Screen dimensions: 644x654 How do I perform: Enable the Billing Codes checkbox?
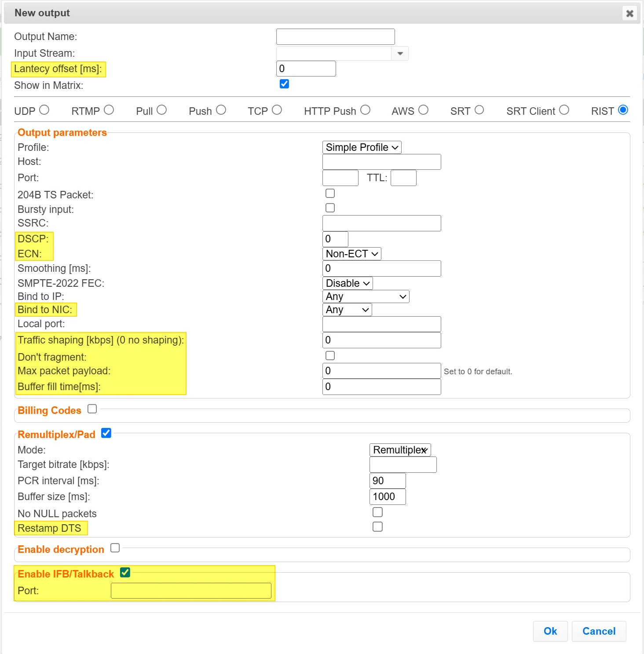(92, 409)
